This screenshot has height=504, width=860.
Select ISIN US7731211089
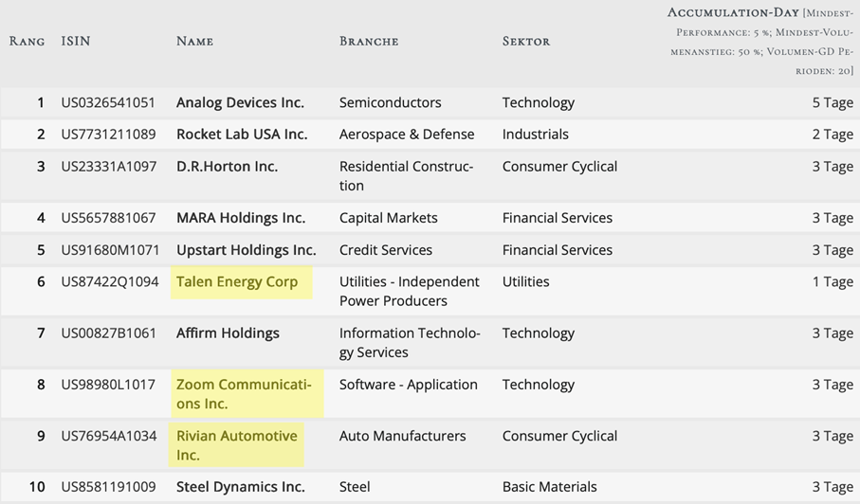109,135
